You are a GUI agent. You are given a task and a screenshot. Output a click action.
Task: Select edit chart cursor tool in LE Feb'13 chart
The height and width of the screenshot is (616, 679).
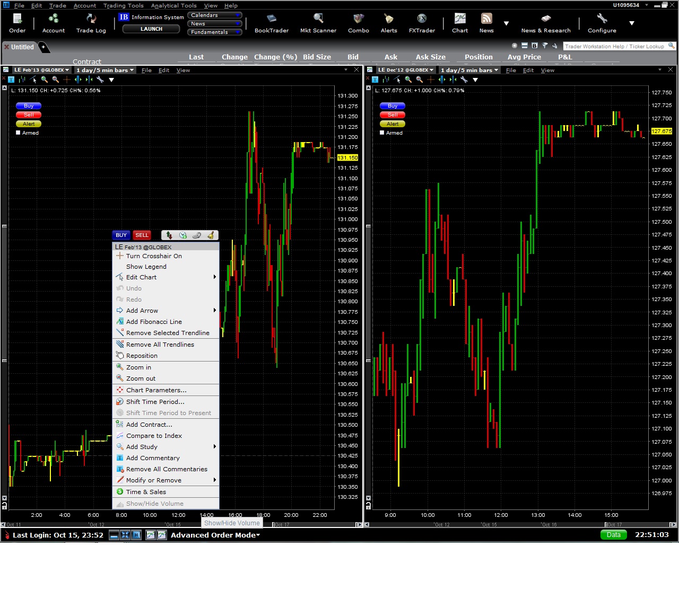[x=33, y=80]
